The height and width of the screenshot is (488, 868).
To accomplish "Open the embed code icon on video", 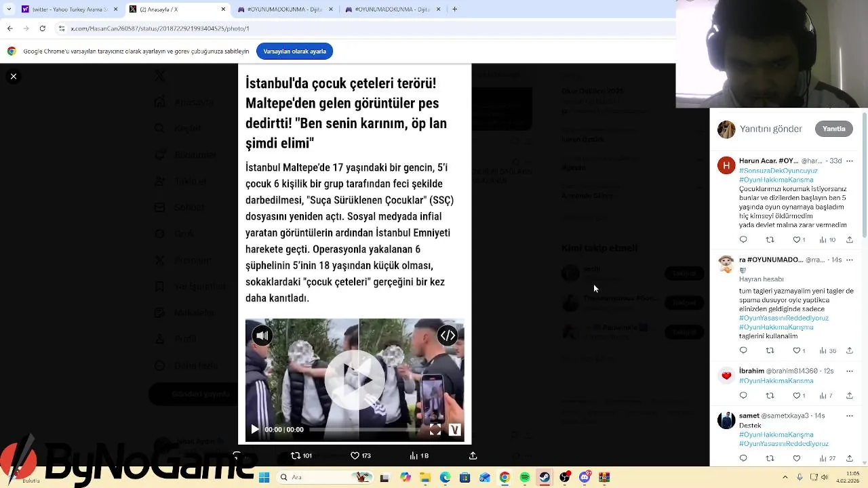I will (448, 335).
